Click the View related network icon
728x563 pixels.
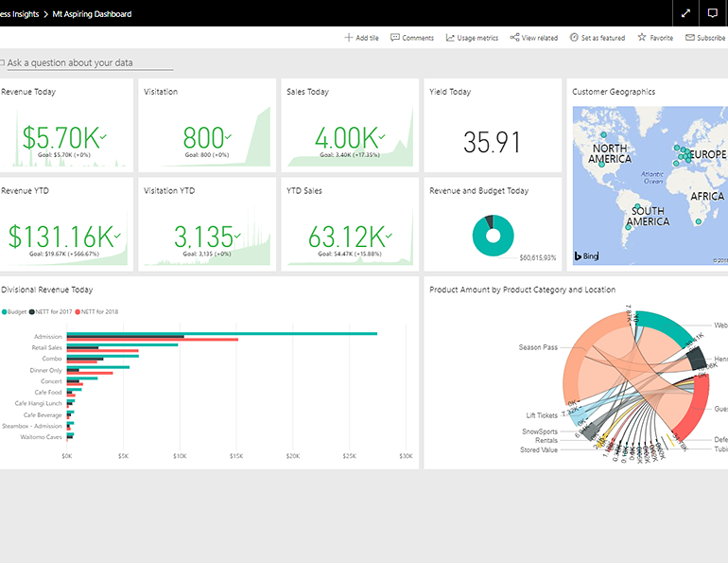[514, 37]
